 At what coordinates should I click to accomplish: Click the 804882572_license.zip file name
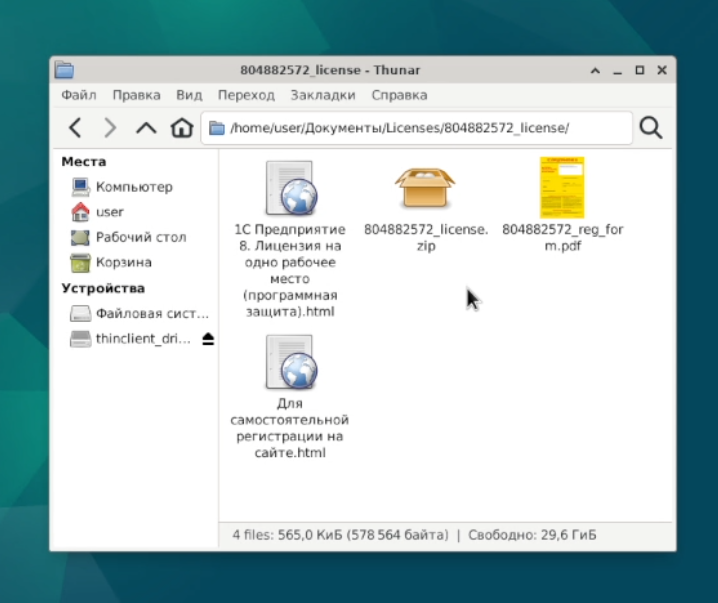point(426,238)
